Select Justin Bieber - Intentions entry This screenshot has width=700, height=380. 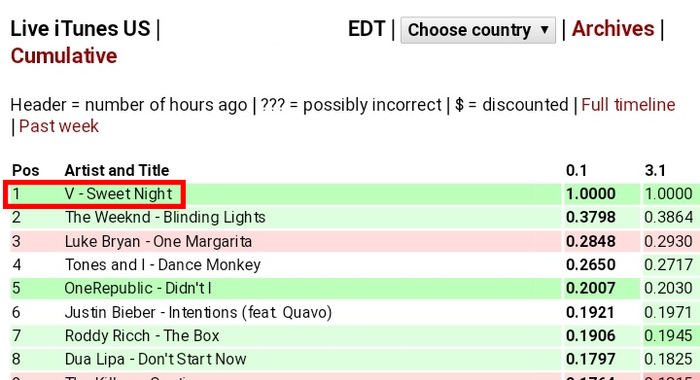198,312
